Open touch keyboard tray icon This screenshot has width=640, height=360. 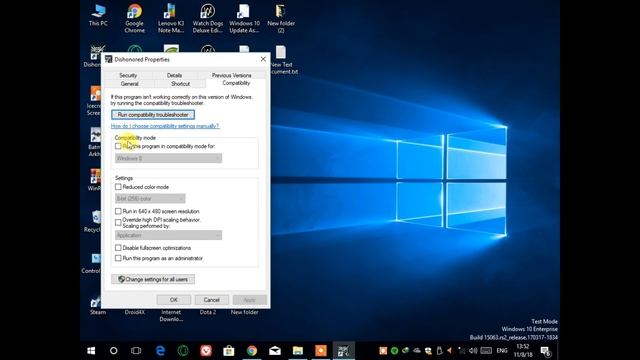pos(486,351)
